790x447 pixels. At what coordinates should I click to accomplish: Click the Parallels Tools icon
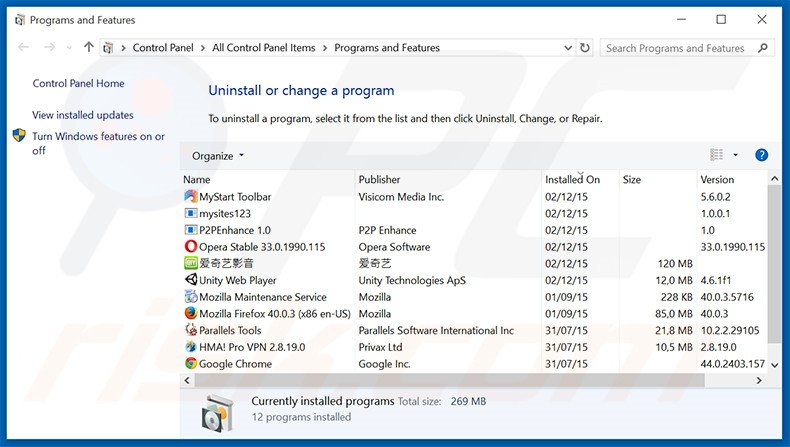click(190, 330)
